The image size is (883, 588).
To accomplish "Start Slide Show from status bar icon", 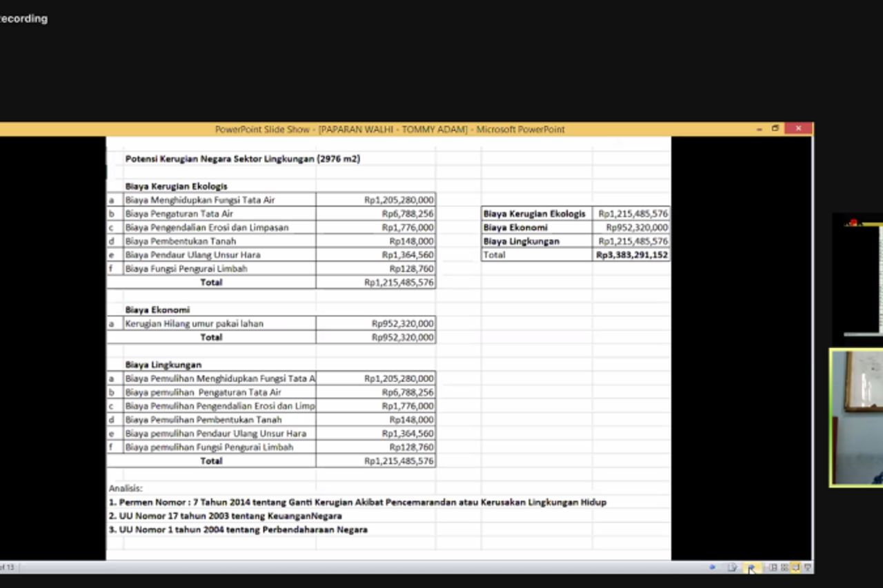I will 808,567.
